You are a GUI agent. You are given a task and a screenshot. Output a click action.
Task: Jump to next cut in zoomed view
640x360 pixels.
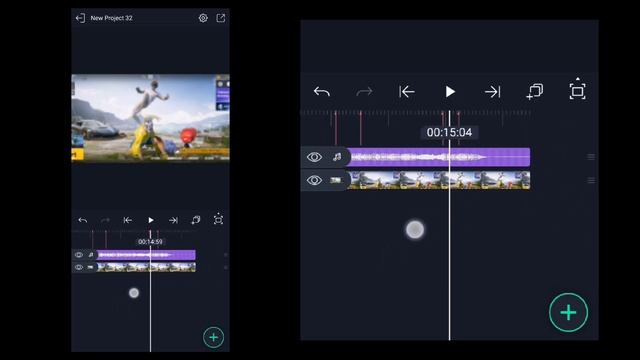492,92
